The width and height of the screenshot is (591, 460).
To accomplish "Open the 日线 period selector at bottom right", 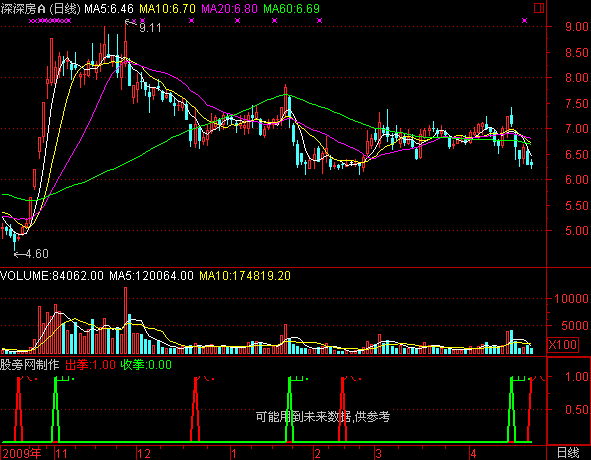I will [568, 453].
